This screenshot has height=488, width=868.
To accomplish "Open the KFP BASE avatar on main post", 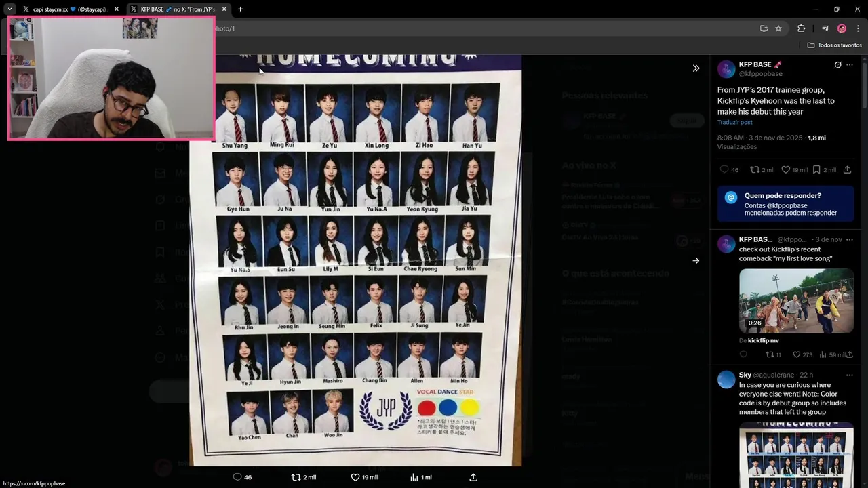I will [726, 68].
